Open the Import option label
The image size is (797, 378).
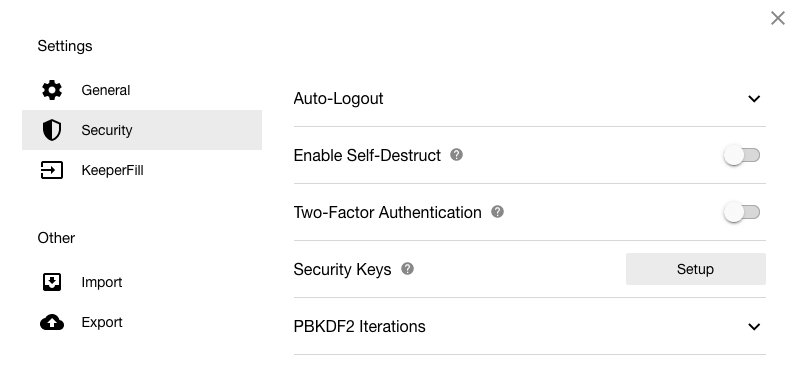(x=102, y=282)
